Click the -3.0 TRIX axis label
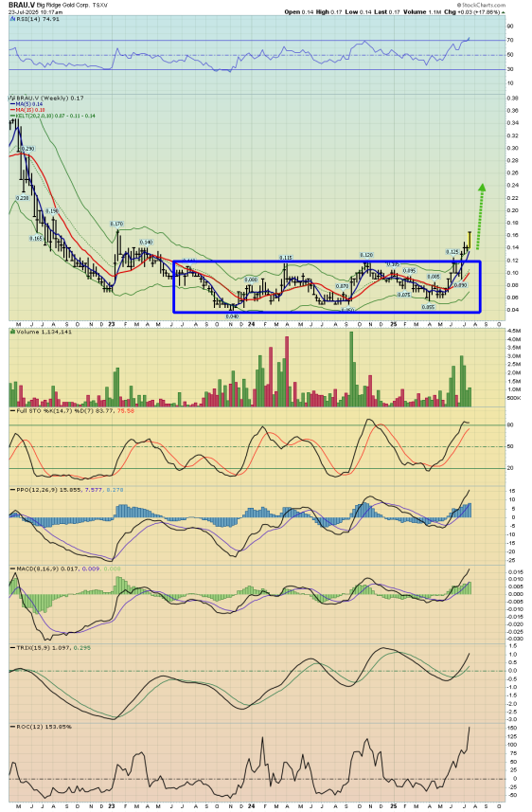 [512, 719]
